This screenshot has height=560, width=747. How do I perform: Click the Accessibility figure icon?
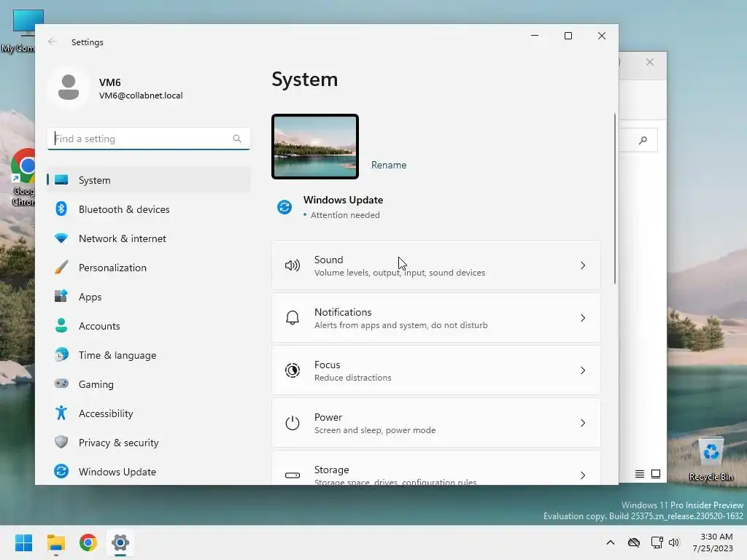pyautogui.click(x=61, y=413)
